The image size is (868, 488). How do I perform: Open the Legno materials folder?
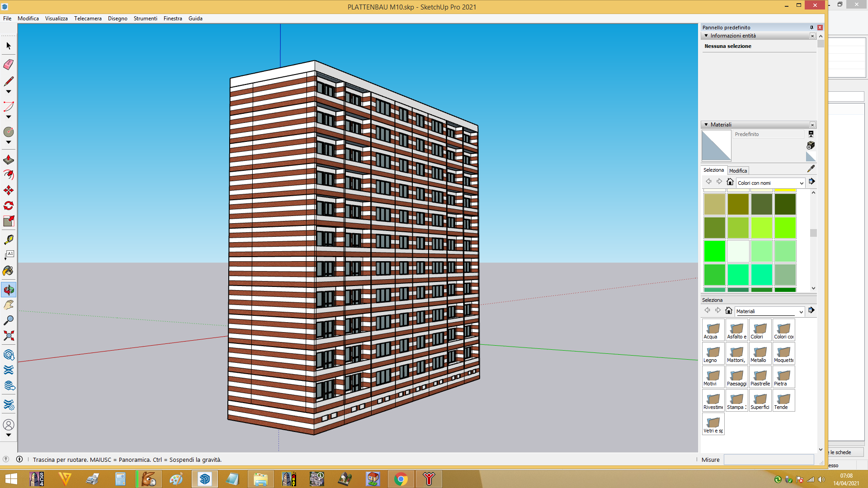[x=713, y=353]
